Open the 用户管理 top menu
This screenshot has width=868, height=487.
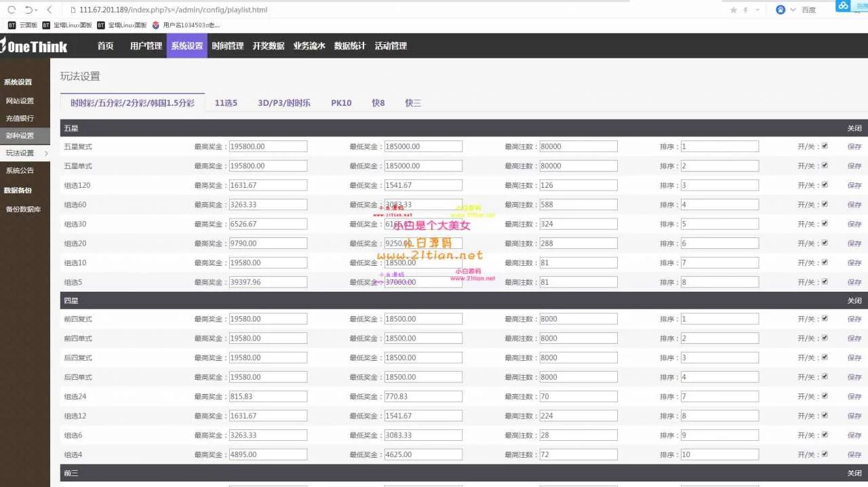coord(146,46)
